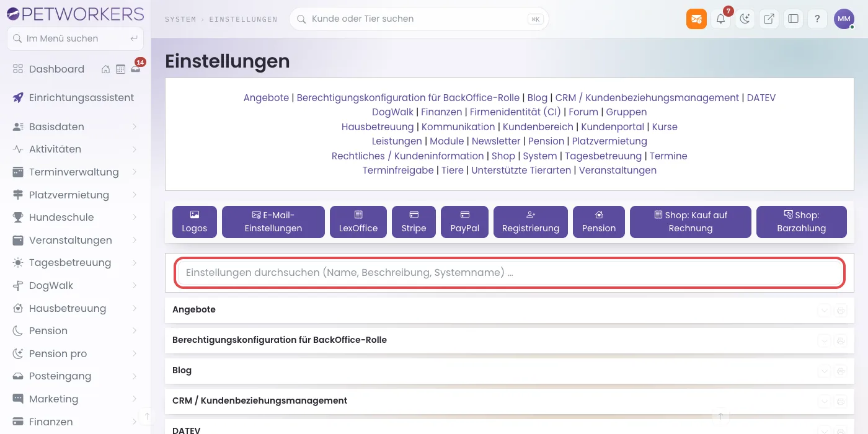868x434 pixels.
Task: Toggle dark mode moon icon
Action: point(745,19)
